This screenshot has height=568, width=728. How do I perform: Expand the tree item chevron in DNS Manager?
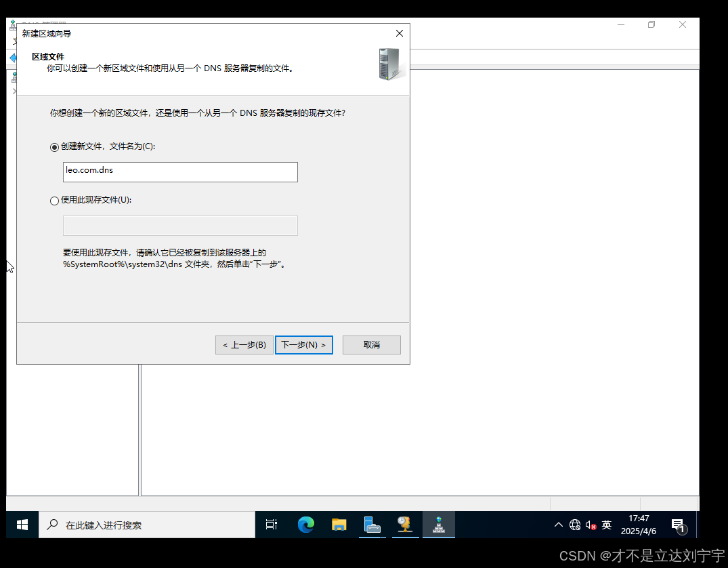coord(13,89)
